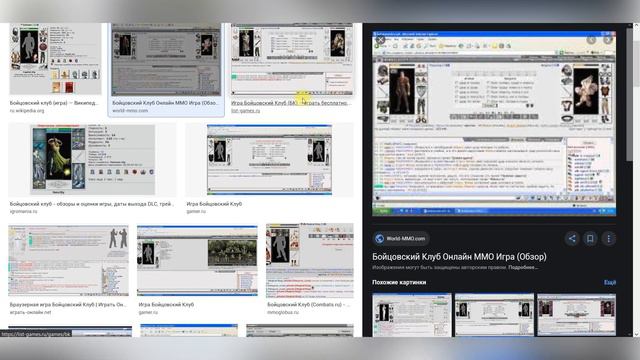Screen dimensions: 640x360
Task: Open first similar image under Похожие картинки
Action: 412,315
